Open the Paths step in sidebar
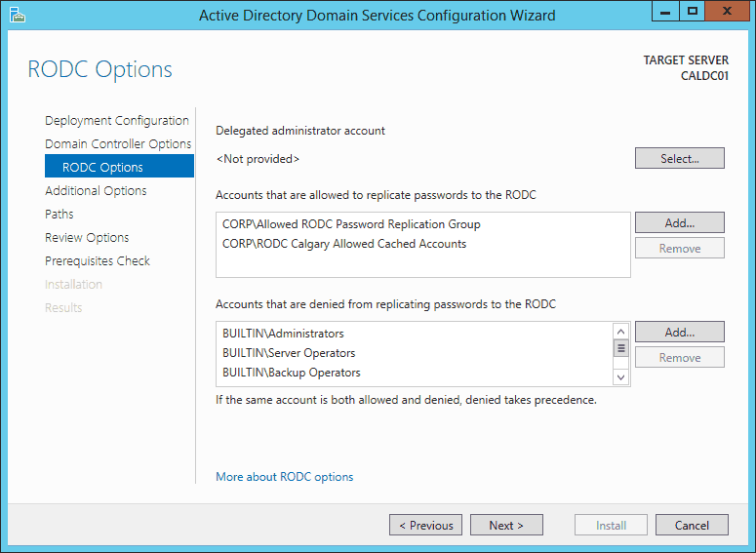 (60, 214)
